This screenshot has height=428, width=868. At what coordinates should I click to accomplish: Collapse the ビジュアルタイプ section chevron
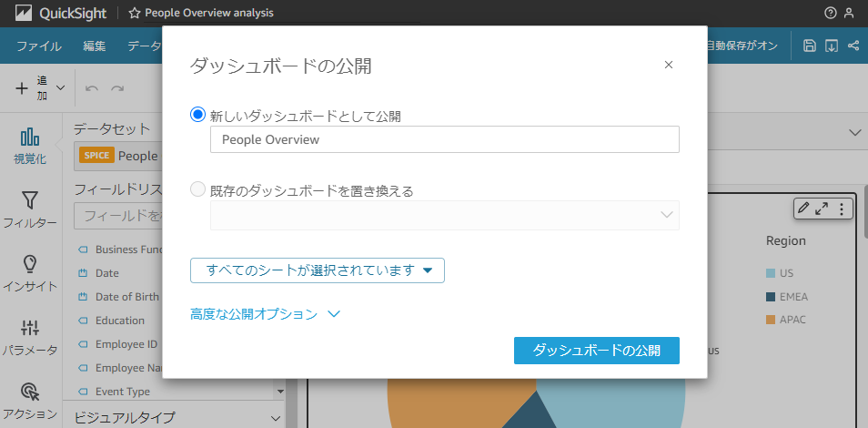[x=275, y=418]
